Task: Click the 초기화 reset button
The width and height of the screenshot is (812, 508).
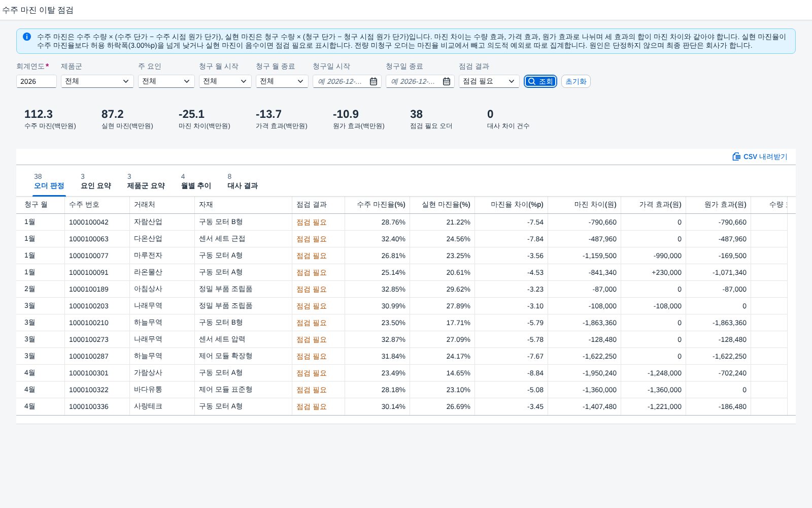Action: 576,81
